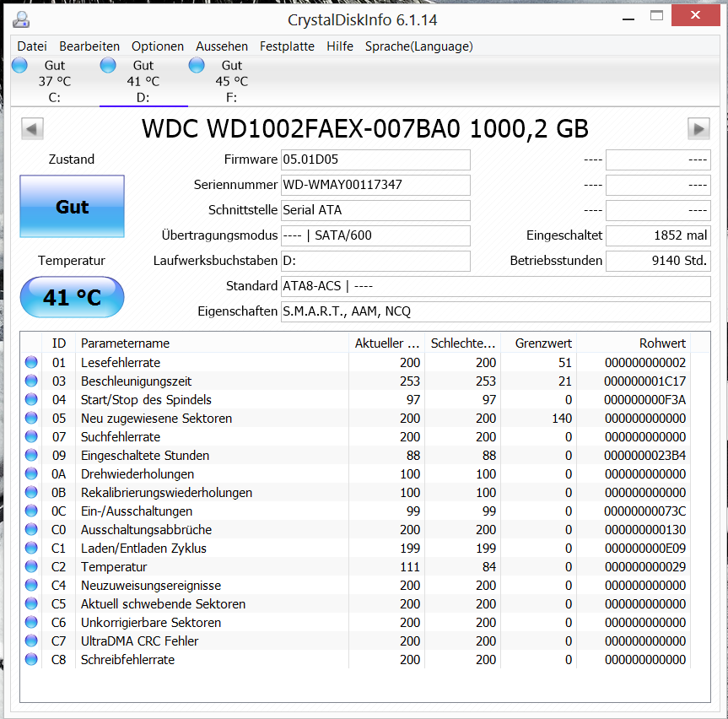Image resolution: width=728 pixels, height=719 pixels.
Task: Click the ID column header
Action: tap(59, 343)
